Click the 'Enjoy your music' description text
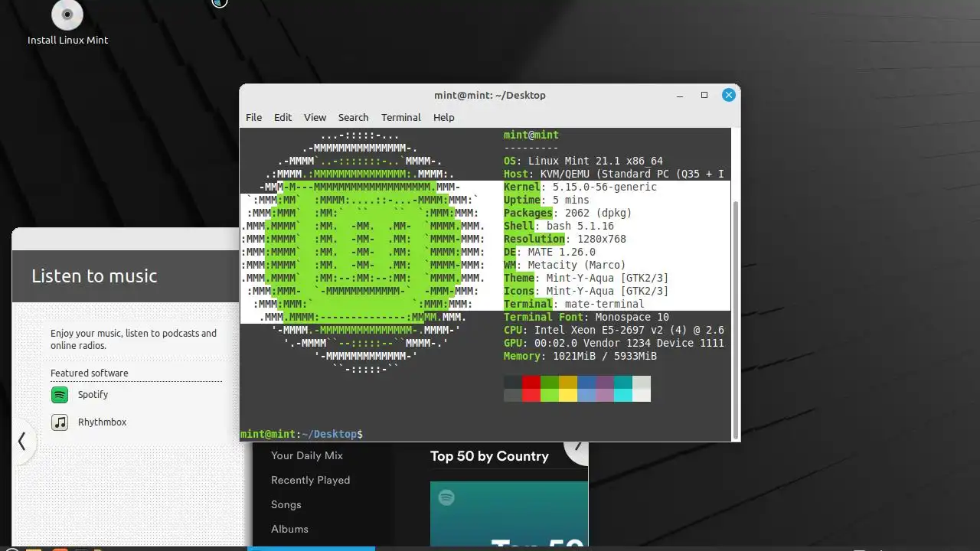 (x=133, y=339)
